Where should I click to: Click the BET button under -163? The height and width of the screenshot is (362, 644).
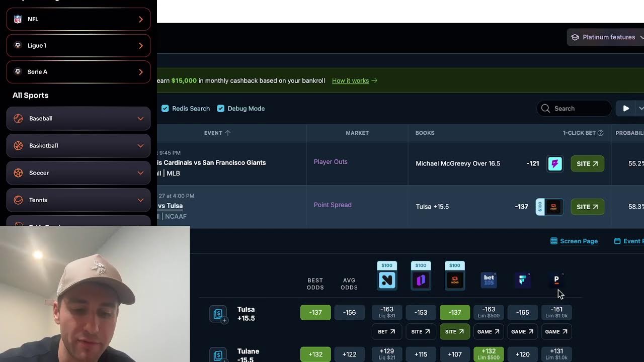[387, 332]
